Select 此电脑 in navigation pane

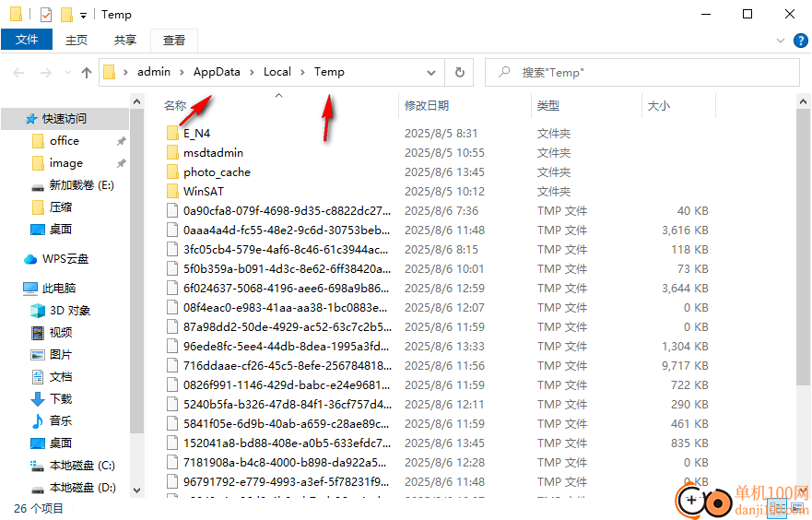point(58,289)
